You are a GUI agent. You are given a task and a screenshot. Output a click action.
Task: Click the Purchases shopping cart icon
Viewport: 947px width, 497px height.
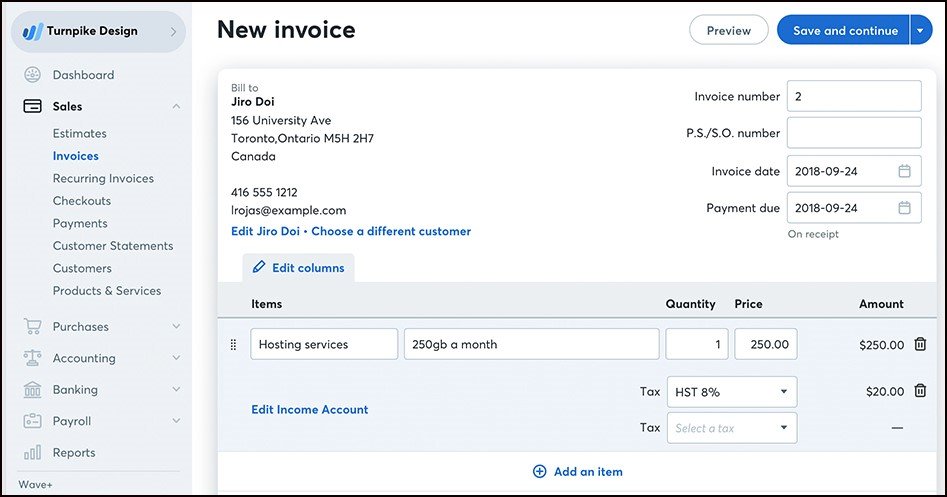point(32,326)
